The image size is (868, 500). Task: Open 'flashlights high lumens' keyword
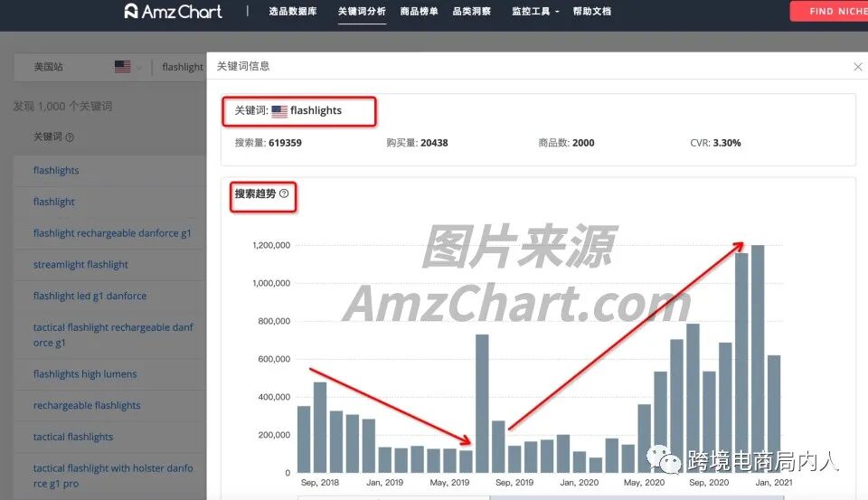click(x=85, y=373)
